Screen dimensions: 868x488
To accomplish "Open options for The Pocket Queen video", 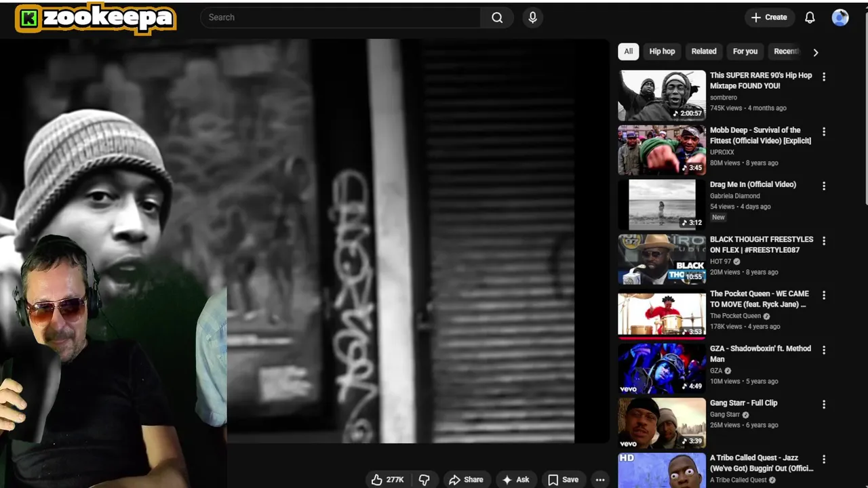I will [x=824, y=295].
